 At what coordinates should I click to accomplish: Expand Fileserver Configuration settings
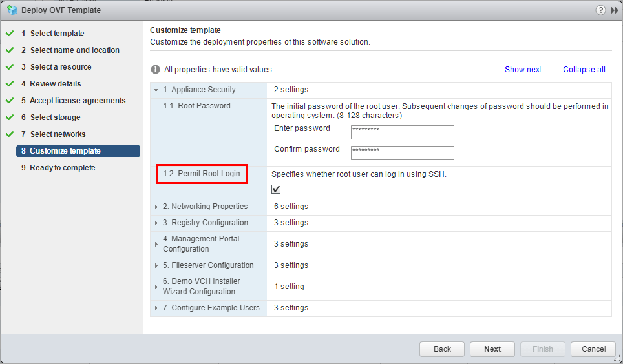(156, 265)
